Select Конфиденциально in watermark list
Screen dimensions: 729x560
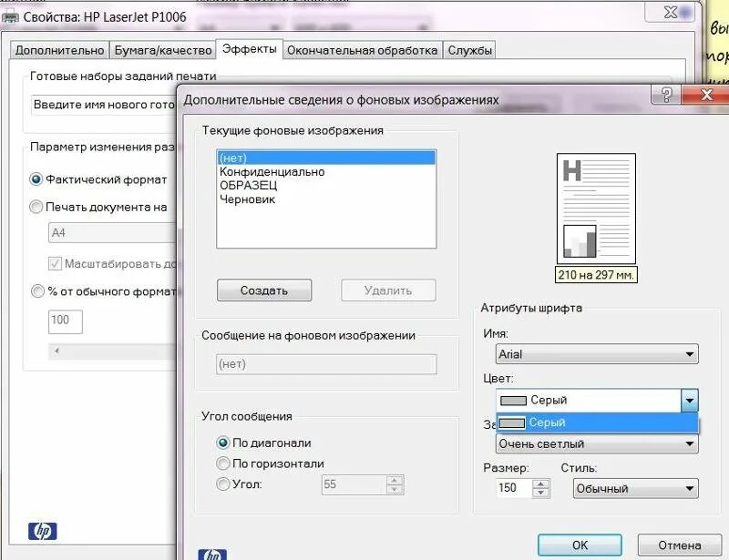[326, 172]
